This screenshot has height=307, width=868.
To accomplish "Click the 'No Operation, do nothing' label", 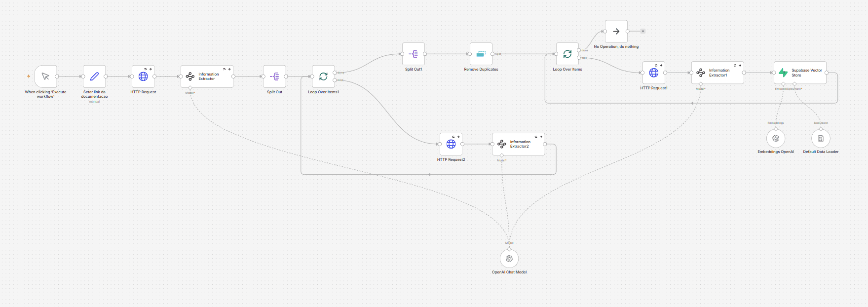I will point(616,47).
